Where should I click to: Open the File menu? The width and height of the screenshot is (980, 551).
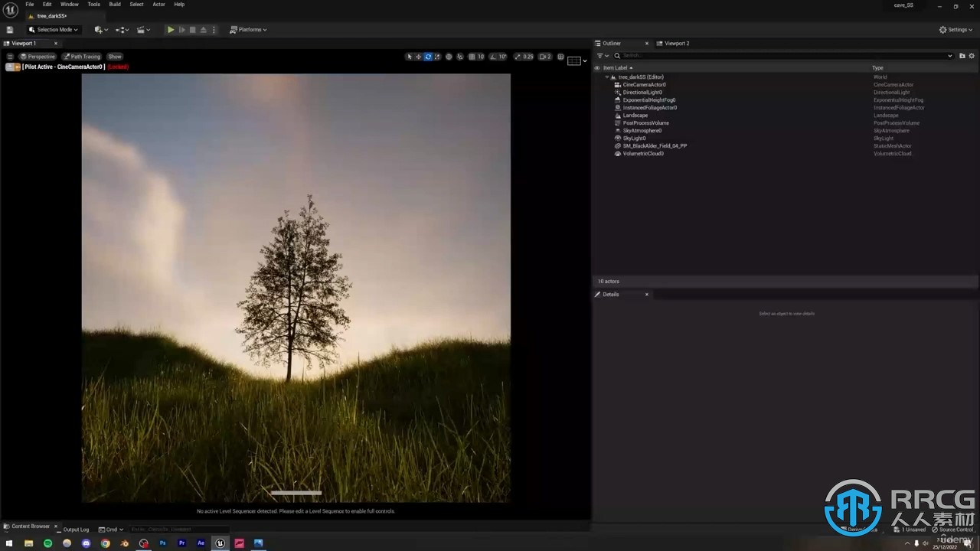tap(29, 5)
